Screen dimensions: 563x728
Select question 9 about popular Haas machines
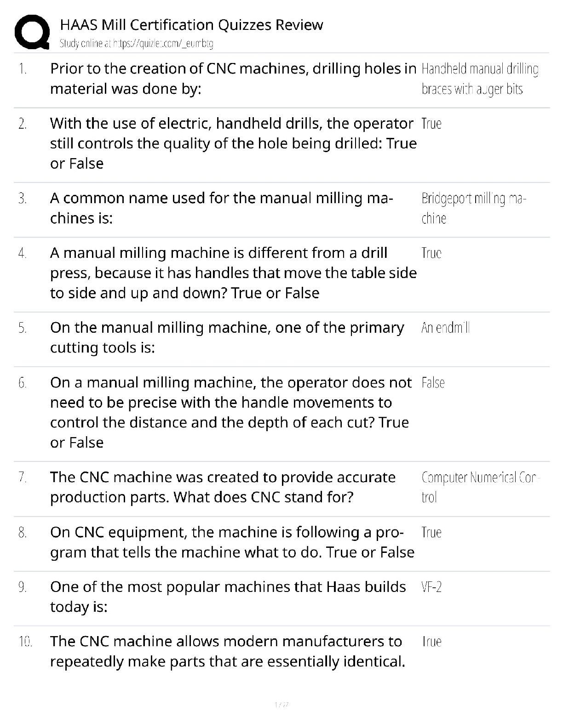click(x=228, y=597)
